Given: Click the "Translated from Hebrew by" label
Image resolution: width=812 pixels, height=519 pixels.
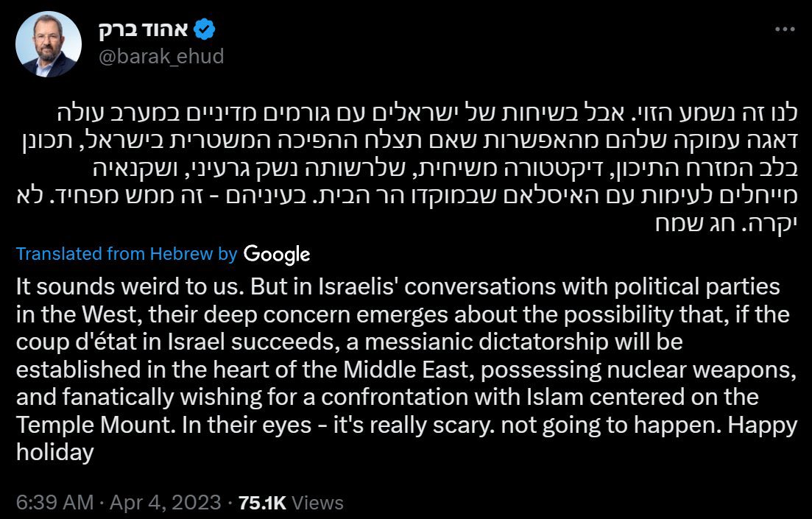Looking at the screenshot, I should pos(126,254).
